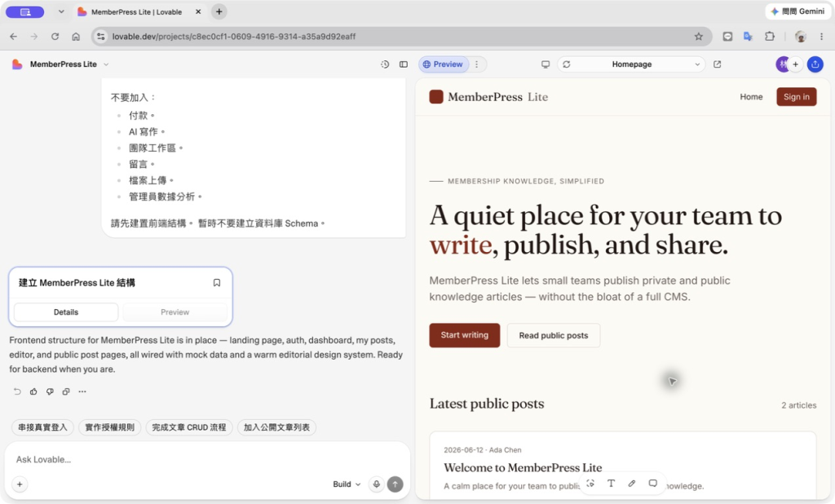Click the purple window tab-group icon

click(x=25, y=11)
